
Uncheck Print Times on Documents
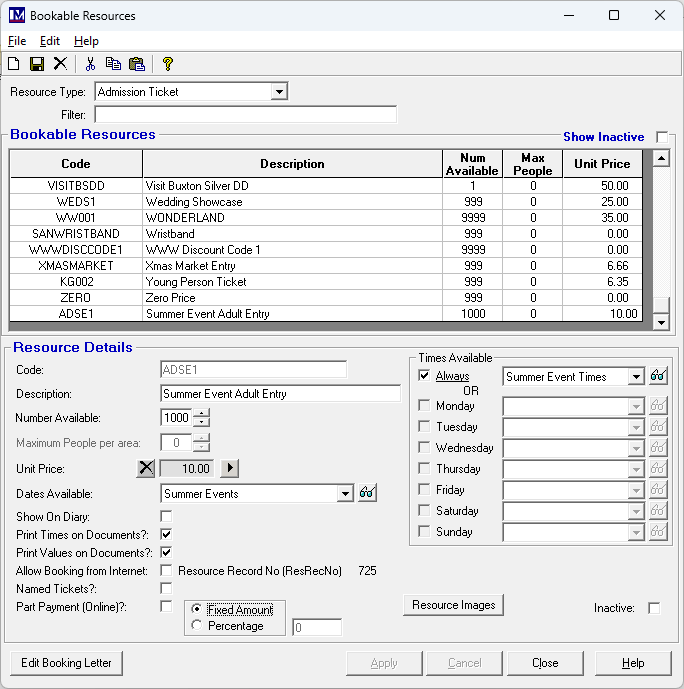[x=166, y=534]
